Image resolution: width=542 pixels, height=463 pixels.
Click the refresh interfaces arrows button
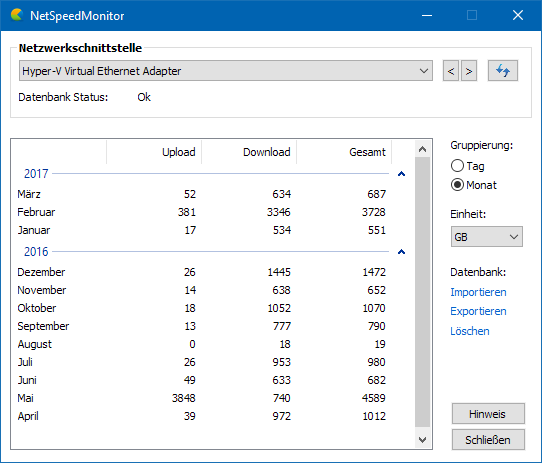point(503,71)
